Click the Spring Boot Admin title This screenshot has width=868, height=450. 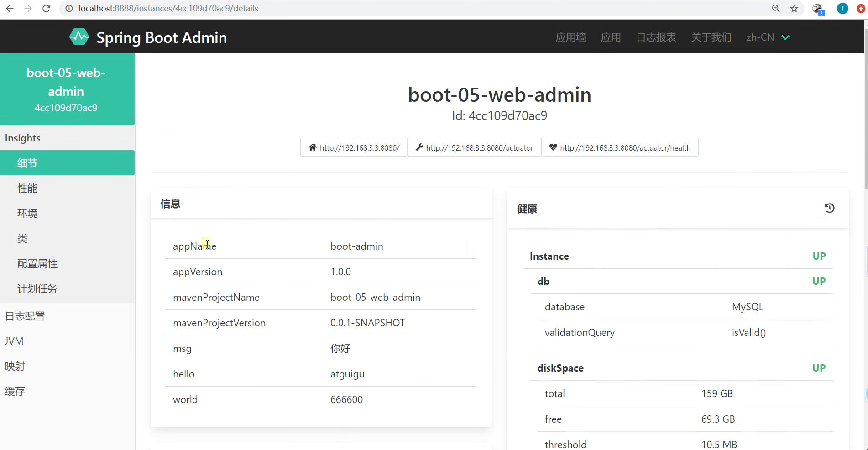pyautogui.click(x=162, y=37)
